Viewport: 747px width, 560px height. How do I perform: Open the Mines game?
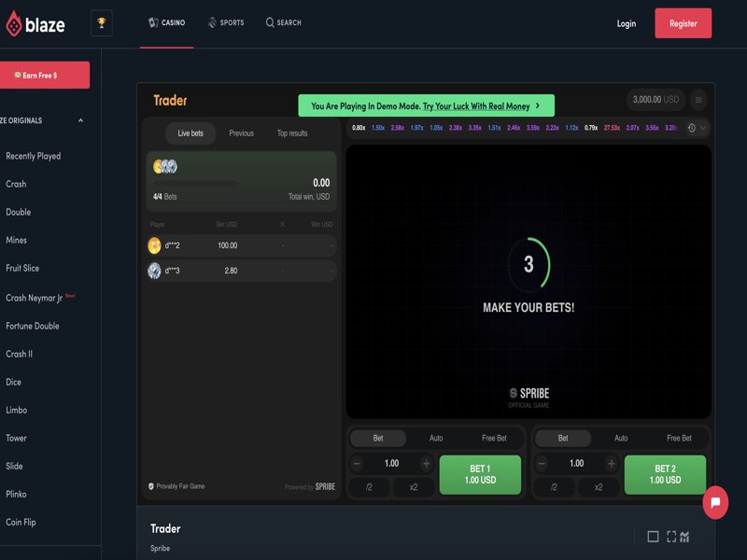pos(16,240)
